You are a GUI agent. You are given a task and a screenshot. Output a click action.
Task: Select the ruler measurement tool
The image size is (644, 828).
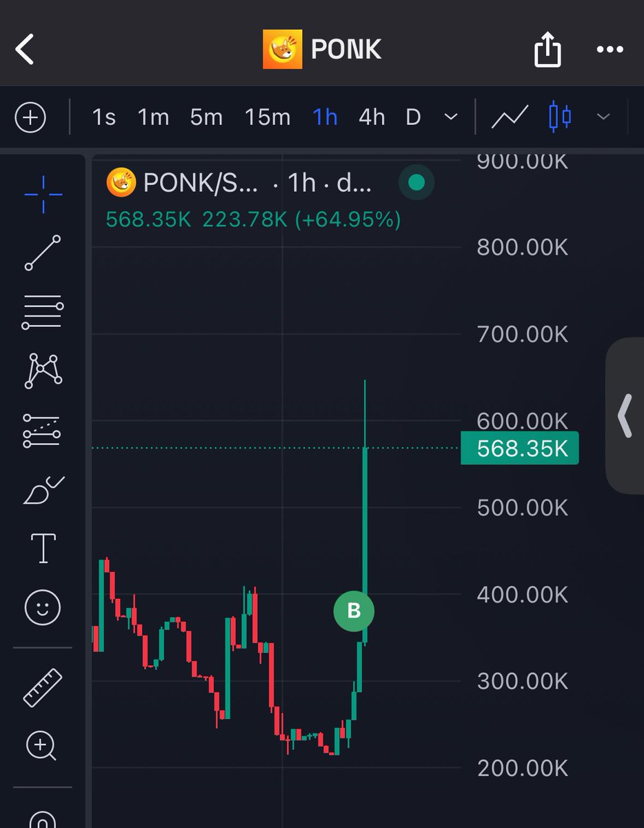(x=43, y=688)
